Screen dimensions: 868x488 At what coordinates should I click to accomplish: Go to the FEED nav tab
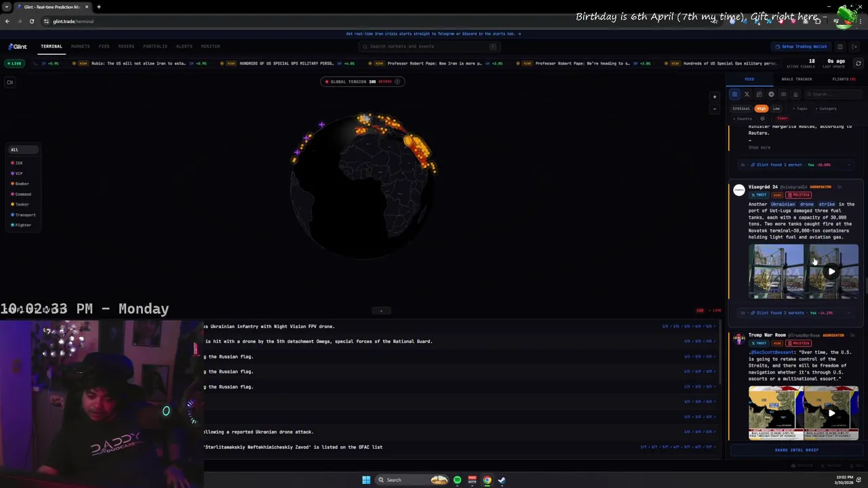click(x=104, y=46)
